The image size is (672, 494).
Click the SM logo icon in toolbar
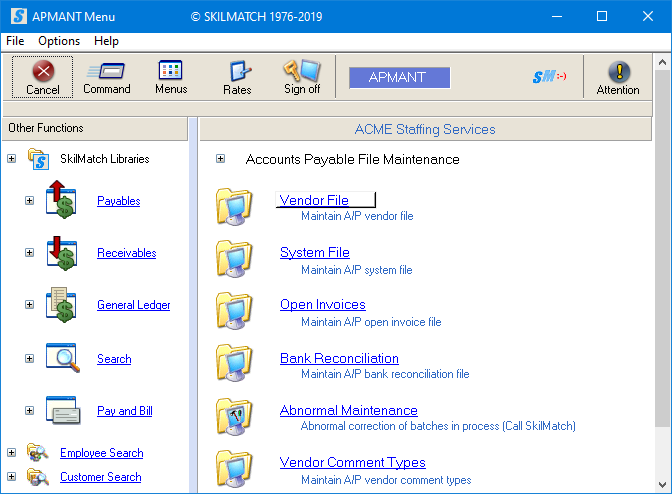(x=549, y=77)
